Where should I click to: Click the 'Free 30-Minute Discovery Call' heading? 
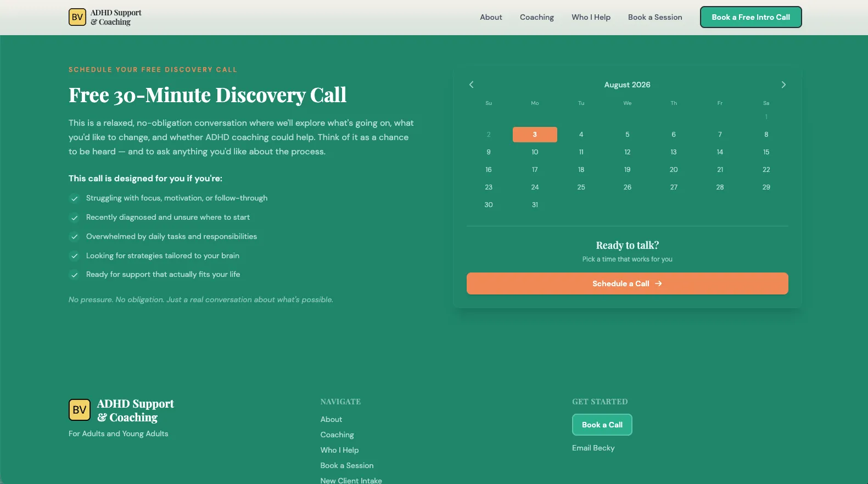click(208, 95)
